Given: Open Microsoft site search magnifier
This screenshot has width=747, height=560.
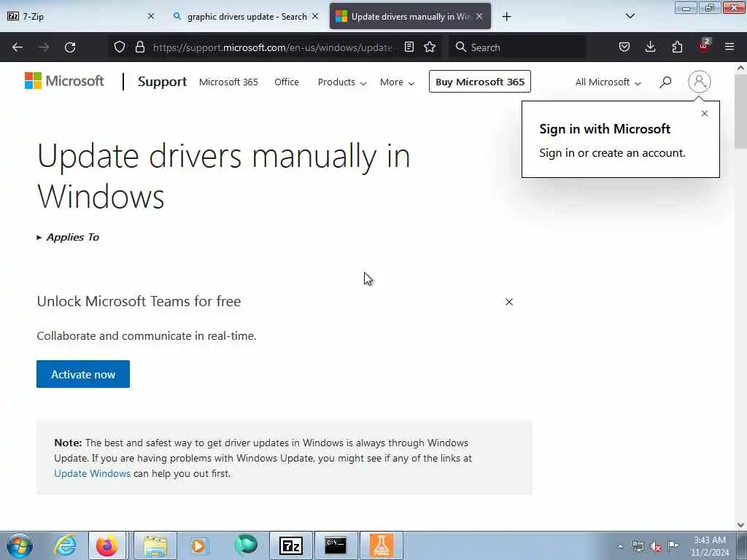Looking at the screenshot, I should 665,82.
